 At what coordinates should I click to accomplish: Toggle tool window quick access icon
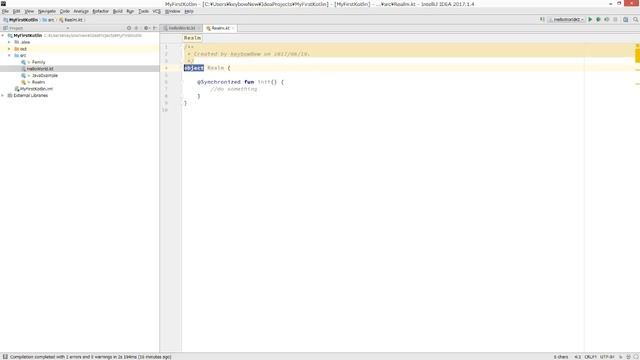(5, 357)
